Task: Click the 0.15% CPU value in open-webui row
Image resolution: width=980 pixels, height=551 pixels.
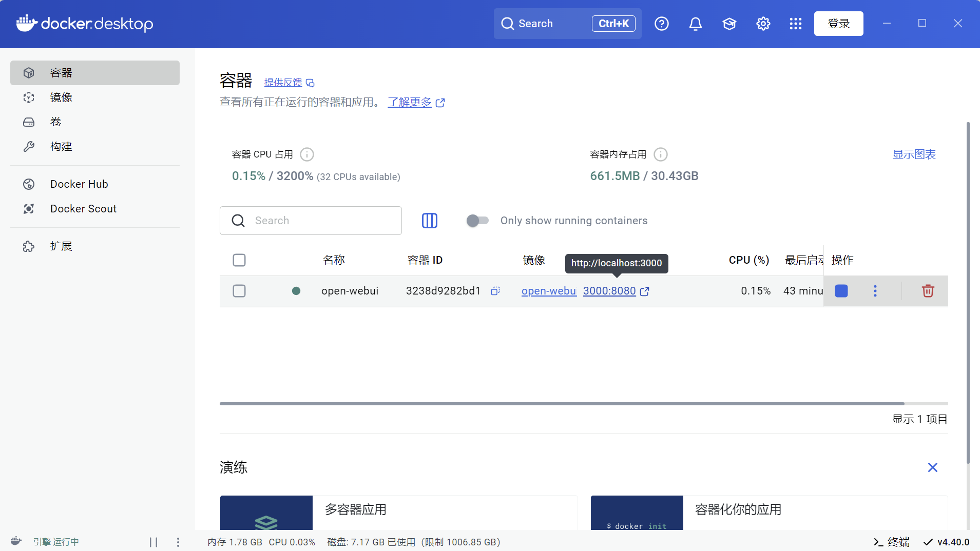Action: pyautogui.click(x=755, y=291)
